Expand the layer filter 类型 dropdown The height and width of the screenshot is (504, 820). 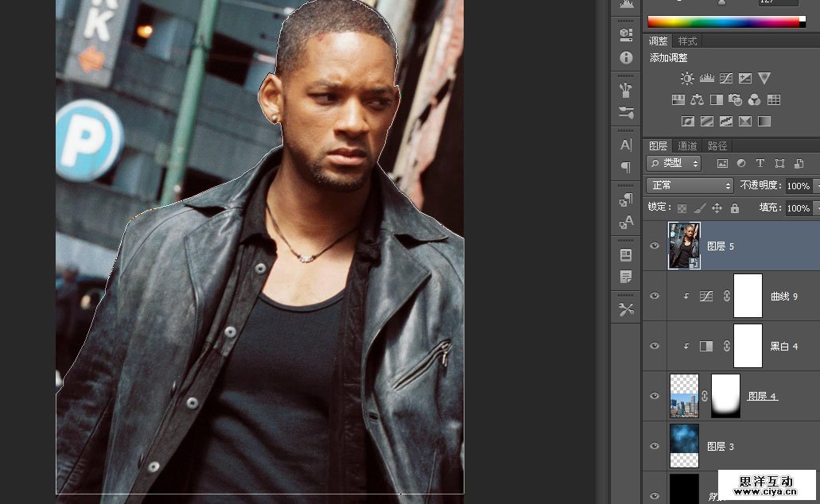tap(674, 163)
